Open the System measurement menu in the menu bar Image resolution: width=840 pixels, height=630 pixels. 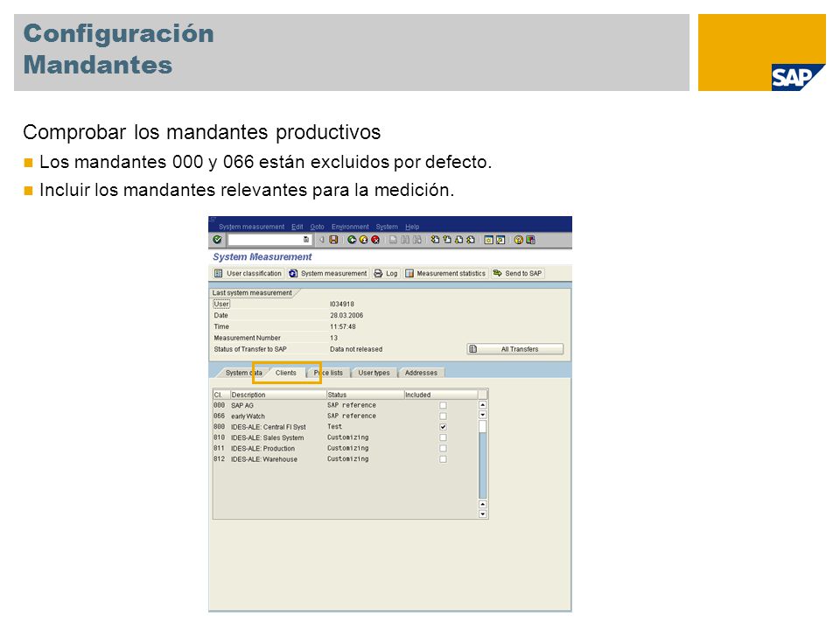(x=251, y=227)
